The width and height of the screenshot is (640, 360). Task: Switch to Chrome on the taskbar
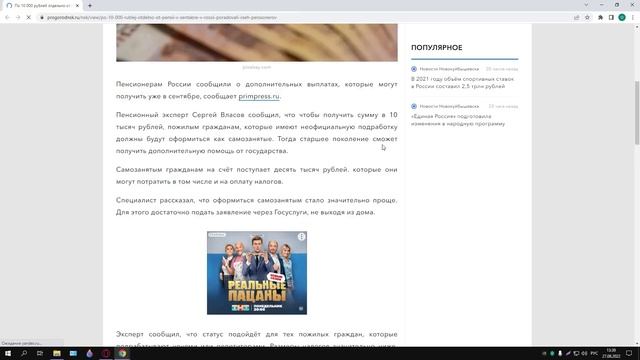point(122,353)
